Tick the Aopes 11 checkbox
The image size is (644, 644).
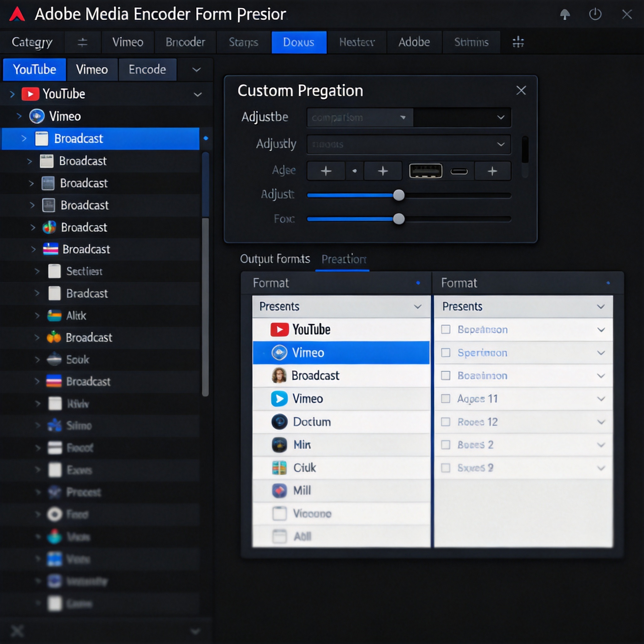click(446, 399)
